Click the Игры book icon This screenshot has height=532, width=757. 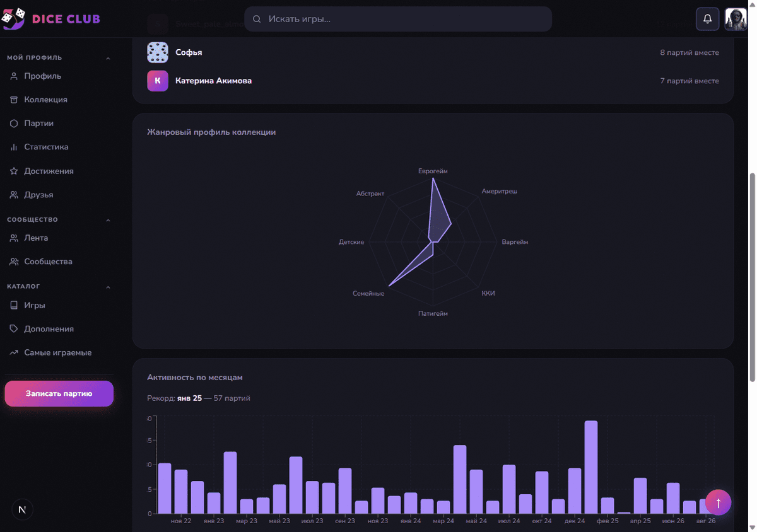[x=14, y=305]
